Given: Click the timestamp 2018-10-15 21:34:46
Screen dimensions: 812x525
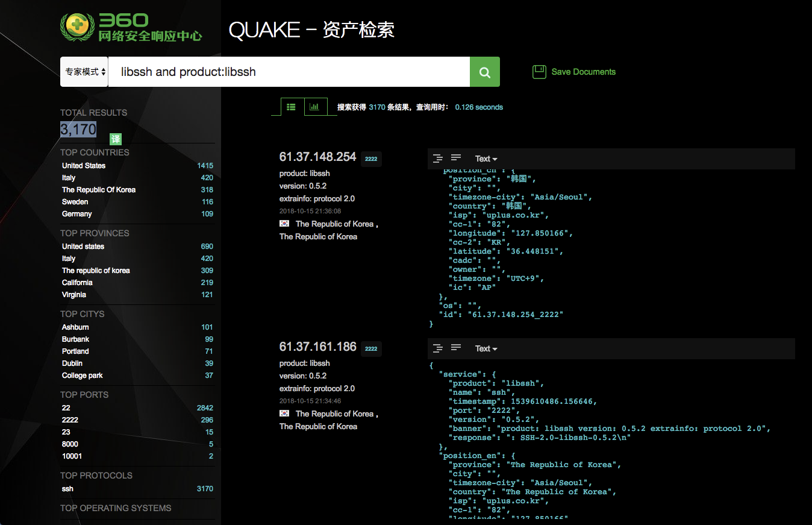Looking at the screenshot, I should coord(310,401).
